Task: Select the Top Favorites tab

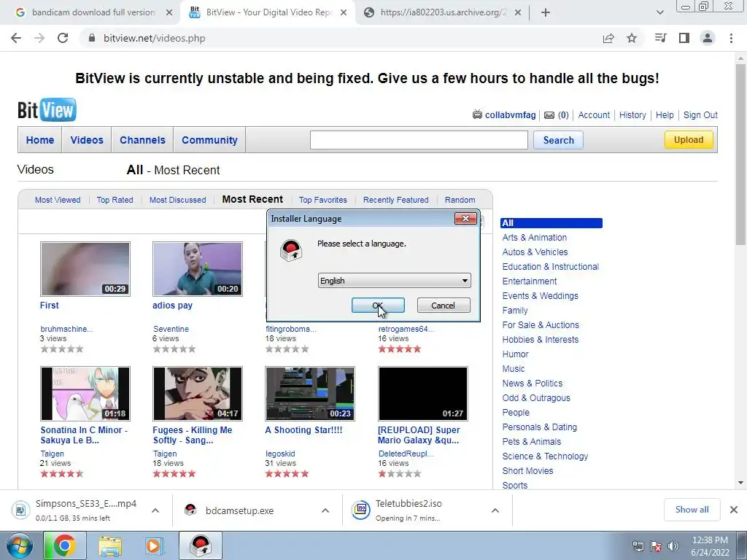Action: (x=323, y=200)
